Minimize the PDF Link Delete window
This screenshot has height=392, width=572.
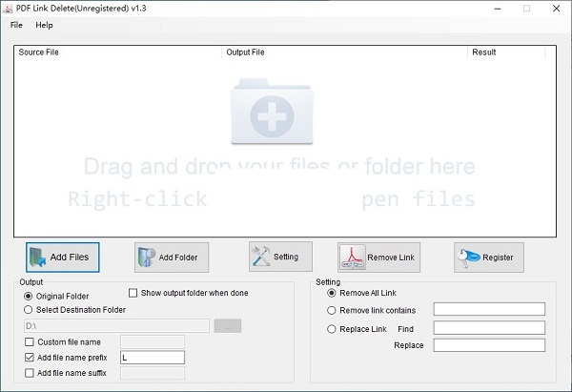(x=498, y=9)
